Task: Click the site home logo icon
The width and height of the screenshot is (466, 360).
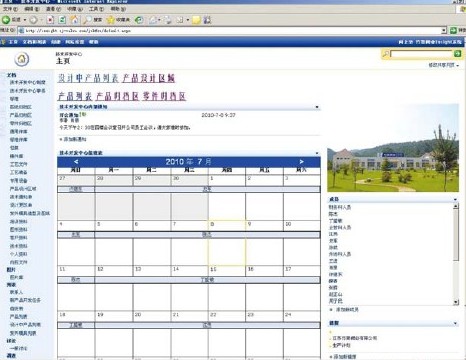Action: point(22,59)
